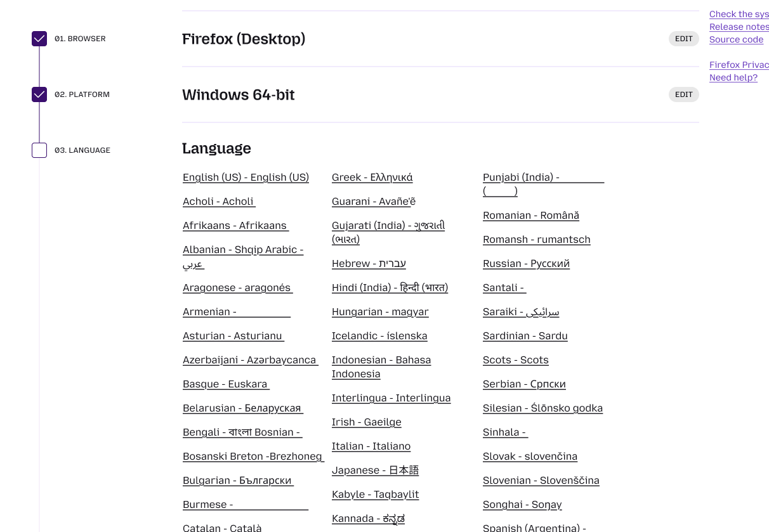769x532 pixels.
Task: Click the checkmark icon beside 02. PLATFORM
Action: point(39,94)
